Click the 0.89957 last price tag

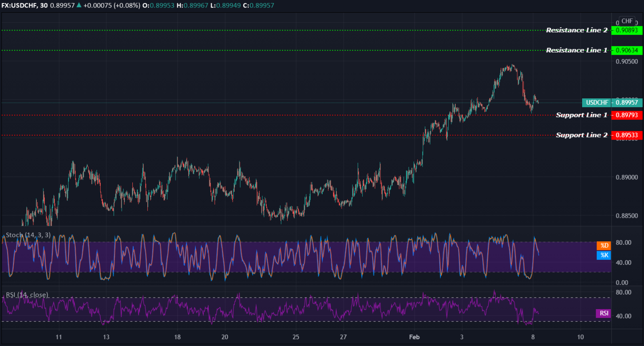(627, 102)
